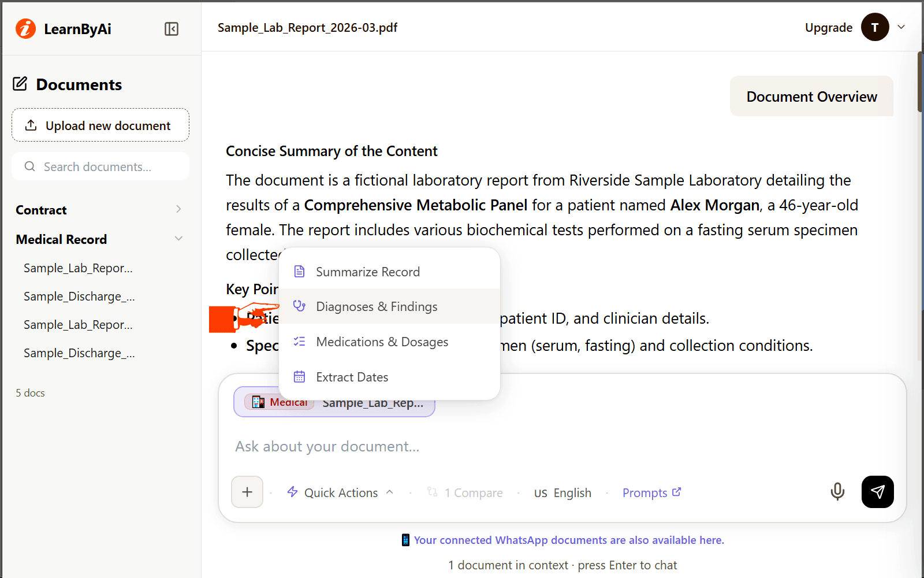
Task: Open second Sample_Lab_Repor... document
Action: (78, 325)
